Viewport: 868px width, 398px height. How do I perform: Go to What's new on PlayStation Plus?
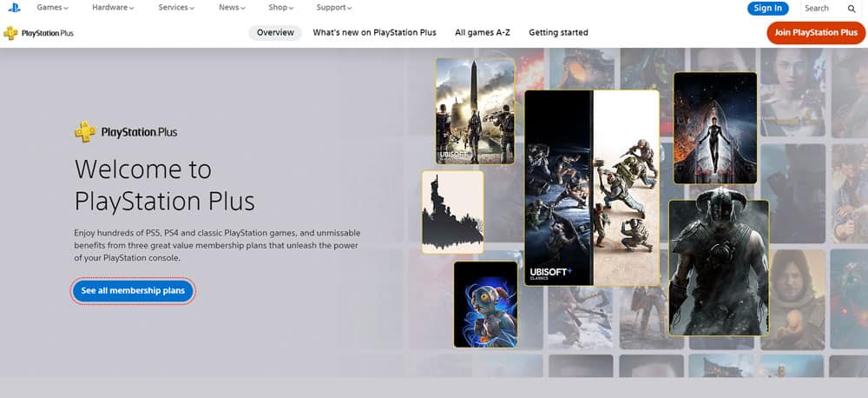click(x=375, y=33)
